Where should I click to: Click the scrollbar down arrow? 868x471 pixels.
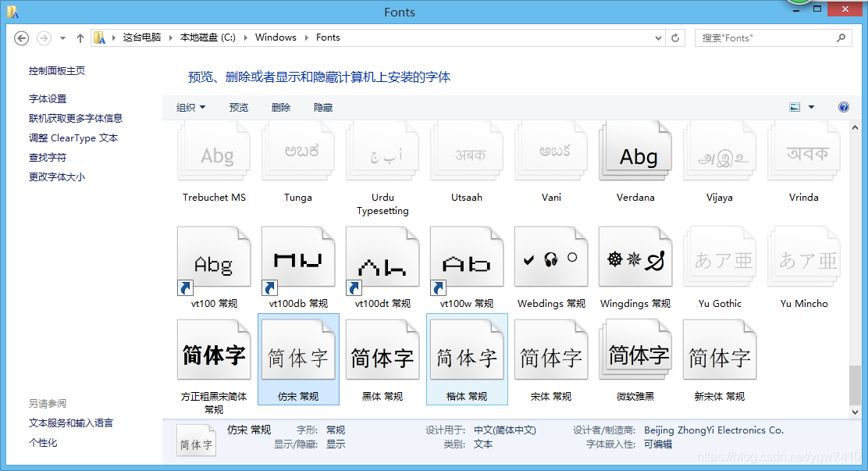(855, 412)
